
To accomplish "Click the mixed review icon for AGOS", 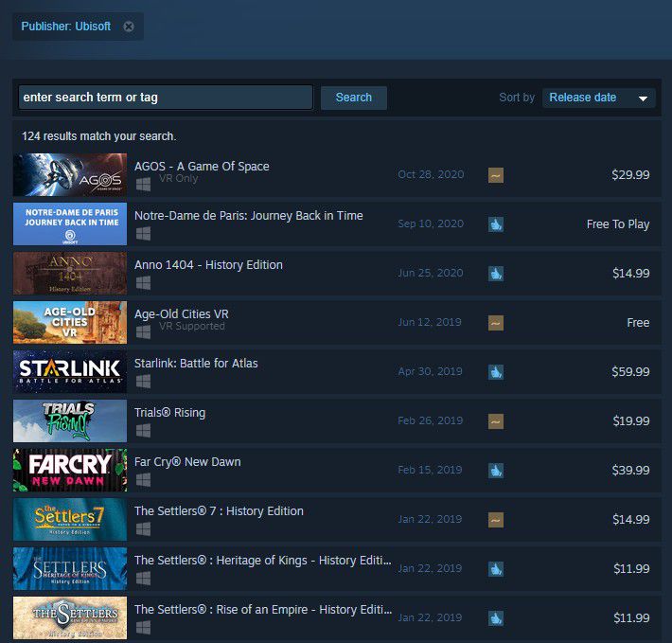I will [495, 175].
